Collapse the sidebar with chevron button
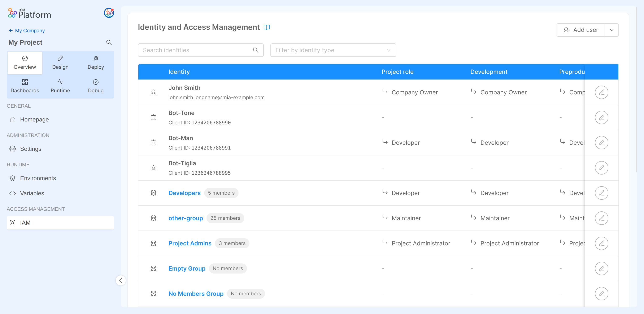Viewport: 644px width, 314px height. pyautogui.click(x=121, y=280)
